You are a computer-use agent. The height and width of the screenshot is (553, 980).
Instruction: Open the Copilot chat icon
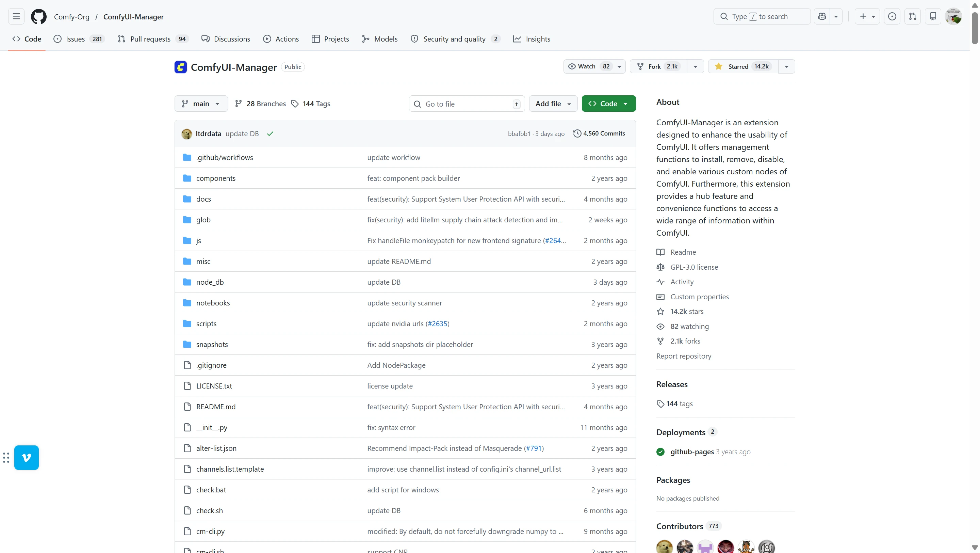[x=822, y=17]
